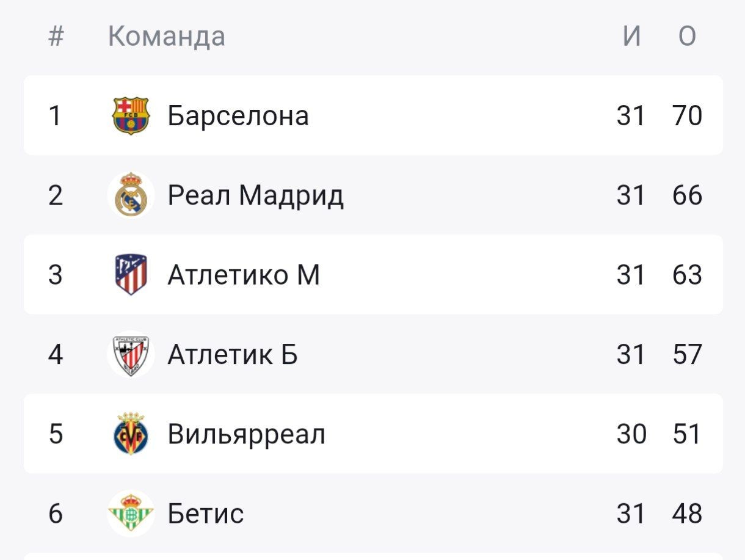Viewport: 745px width, 560px height.
Task: Click the Athletic Bilbao club crest
Action: pos(131,354)
